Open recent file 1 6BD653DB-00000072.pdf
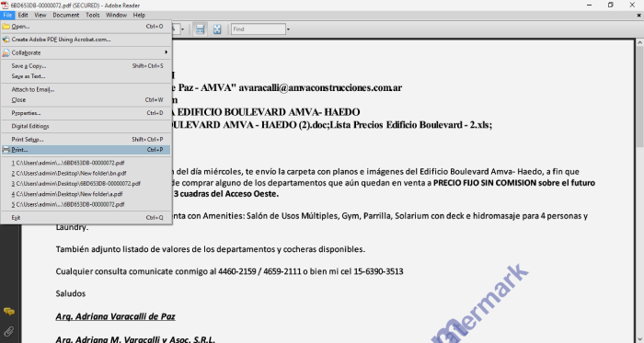 point(86,163)
